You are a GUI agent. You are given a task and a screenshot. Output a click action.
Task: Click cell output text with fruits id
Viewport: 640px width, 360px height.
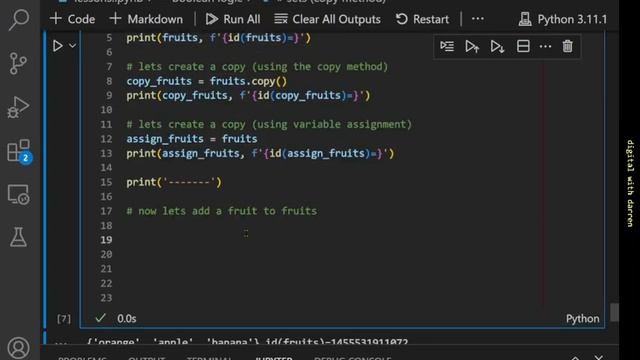click(x=247, y=342)
